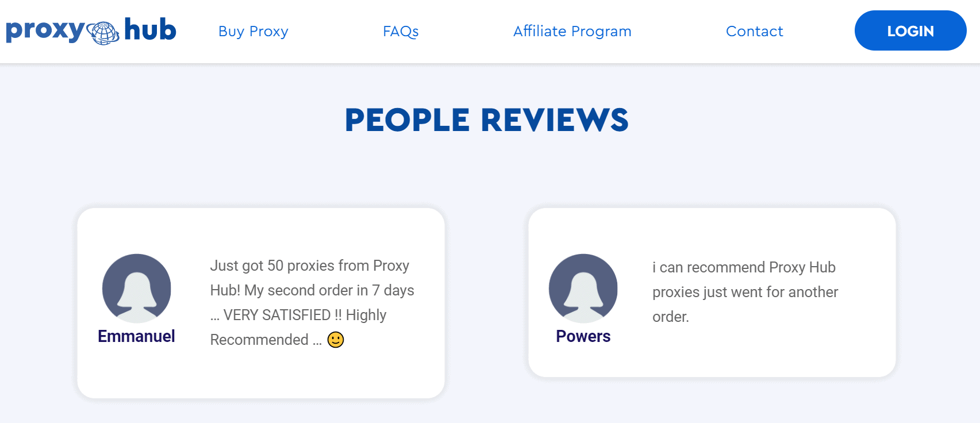980x423 pixels.
Task: Click the smiley emoji in Emmanuel's review
Action: 336,340
